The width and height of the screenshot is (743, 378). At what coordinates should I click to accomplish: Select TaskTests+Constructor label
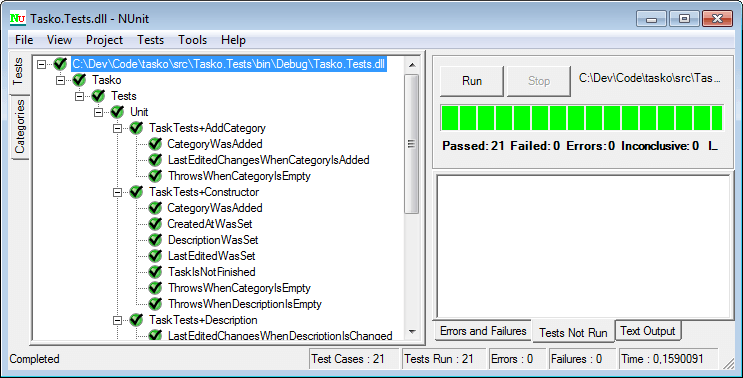tap(204, 192)
